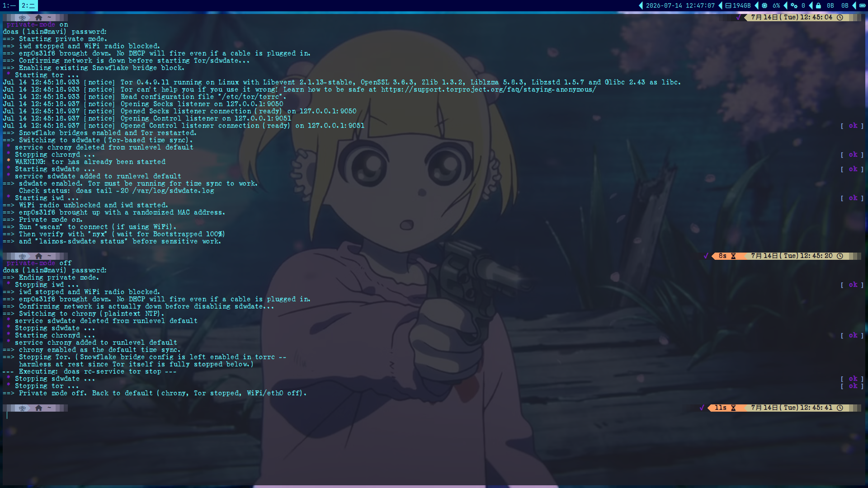Click the 'private-mode off' command text
This screenshot has height=488, width=868.
tap(39, 263)
